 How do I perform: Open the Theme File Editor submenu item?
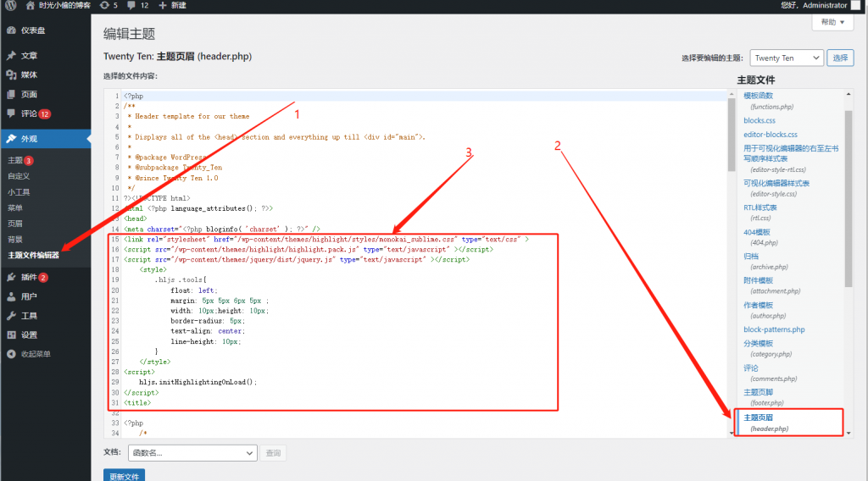(x=33, y=256)
